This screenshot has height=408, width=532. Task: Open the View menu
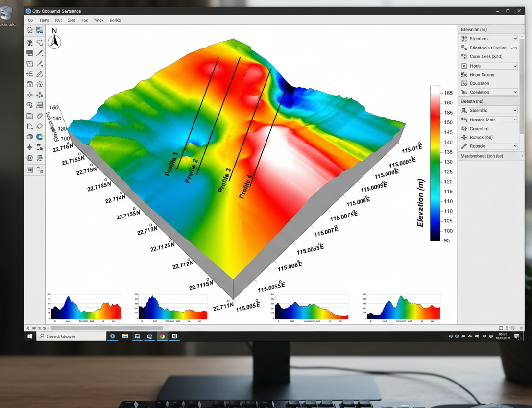(44, 20)
